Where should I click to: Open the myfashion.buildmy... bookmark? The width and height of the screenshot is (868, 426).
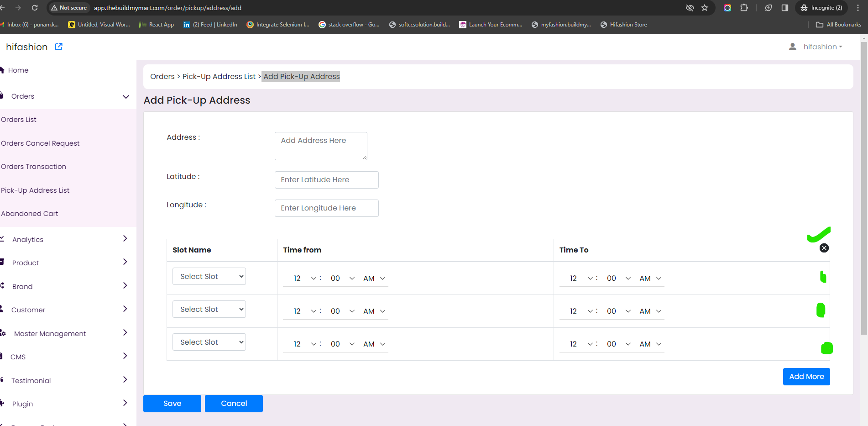[561, 25]
